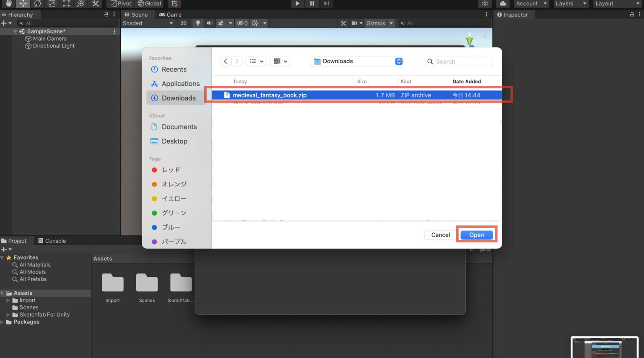Toggle Global handle orientation
Viewport: 644px width, 358px height.
pyautogui.click(x=149, y=4)
